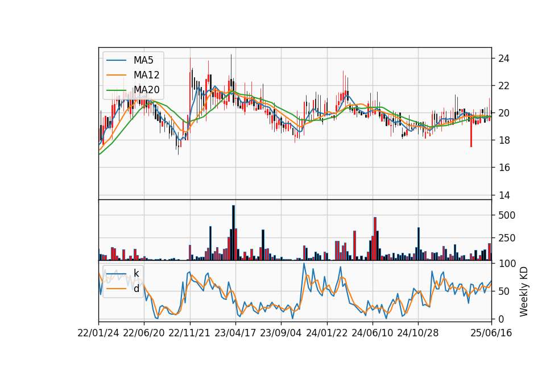Image resolution: width=546 pixels, height=392 pixels.
Task: Click the MA20 legend label
Action: coord(146,90)
